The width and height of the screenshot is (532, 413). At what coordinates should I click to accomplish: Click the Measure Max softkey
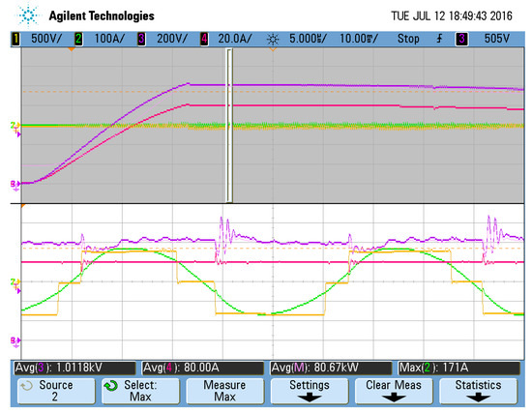(224, 391)
